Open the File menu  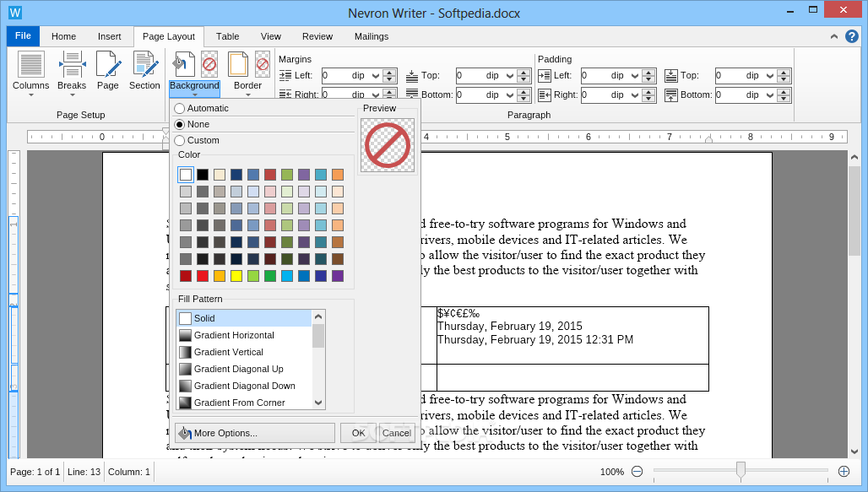point(23,36)
